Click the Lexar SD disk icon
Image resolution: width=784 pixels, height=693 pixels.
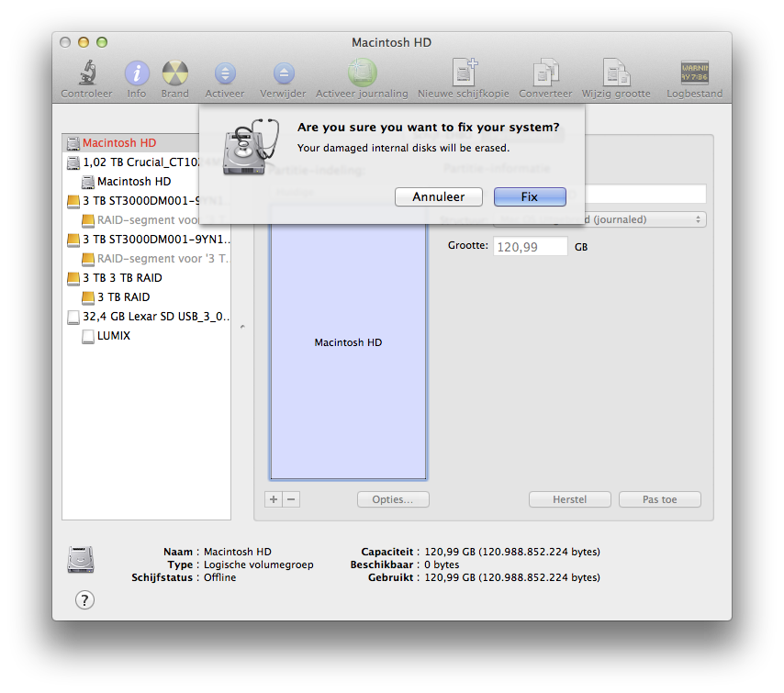tap(73, 317)
